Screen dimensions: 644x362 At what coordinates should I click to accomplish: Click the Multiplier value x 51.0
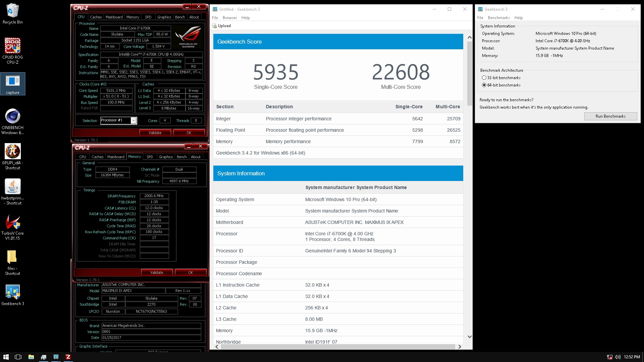(x=116, y=96)
